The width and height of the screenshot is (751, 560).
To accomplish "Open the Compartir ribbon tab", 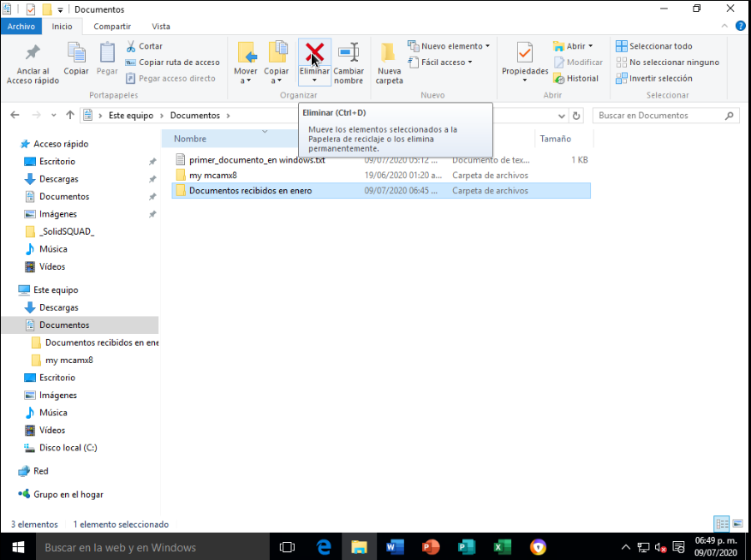I will [x=112, y=27].
